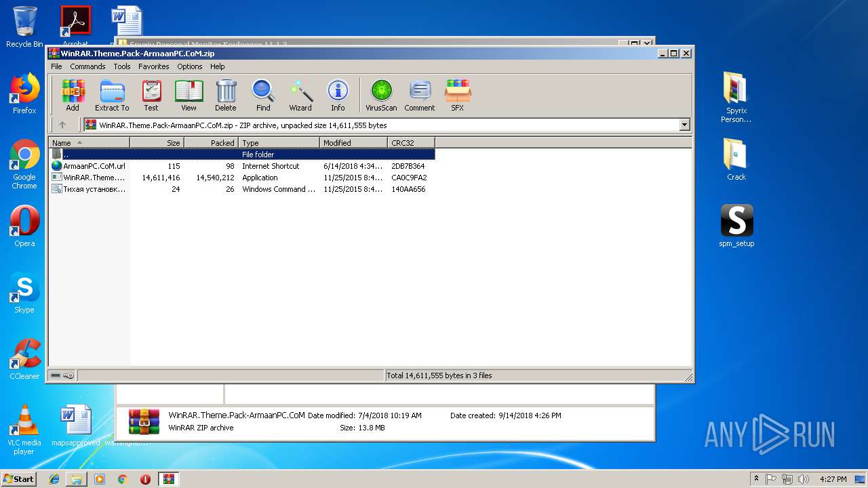
Task: Open the Tools menu
Action: click(122, 66)
